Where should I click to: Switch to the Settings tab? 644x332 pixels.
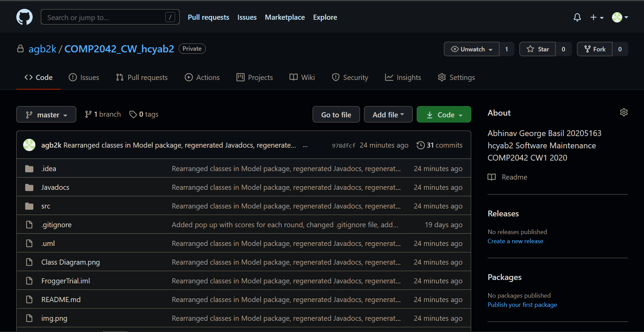click(x=456, y=78)
